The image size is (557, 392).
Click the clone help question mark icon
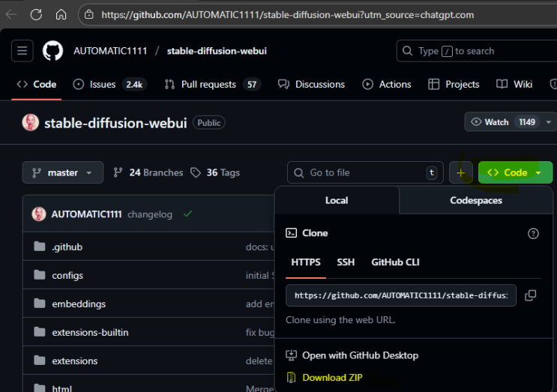[x=533, y=233]
